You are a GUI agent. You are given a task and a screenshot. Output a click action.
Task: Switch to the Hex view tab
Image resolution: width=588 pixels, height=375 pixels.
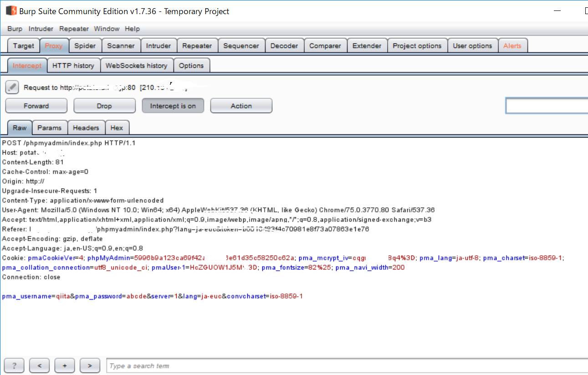click(x=117, y=128)
